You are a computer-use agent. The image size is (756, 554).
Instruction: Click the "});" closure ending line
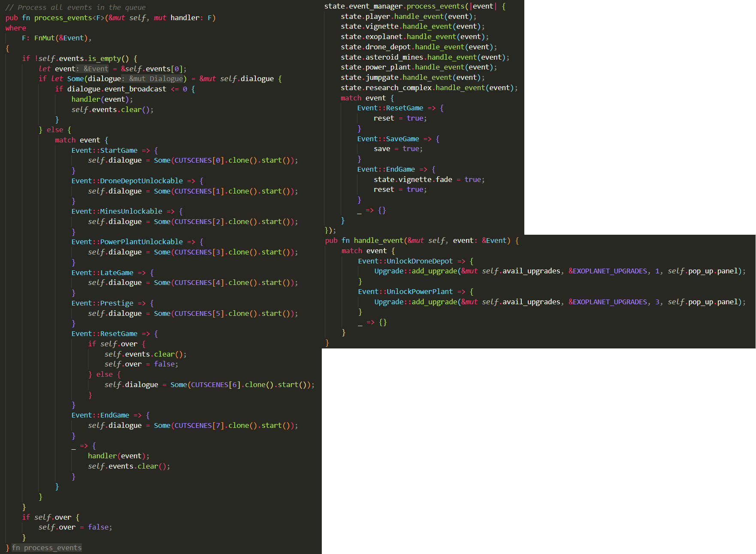tap(330, 230)
